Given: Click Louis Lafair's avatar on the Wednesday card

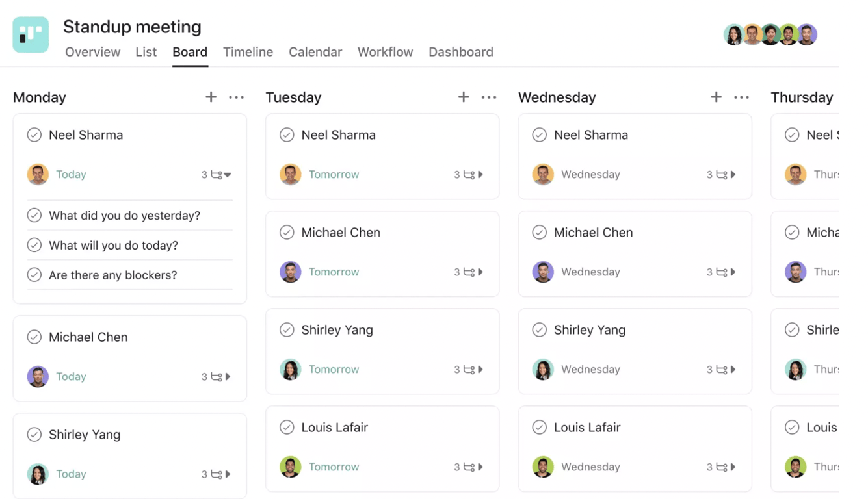Looking at the screenshot, I should click(x=543, y=467).
